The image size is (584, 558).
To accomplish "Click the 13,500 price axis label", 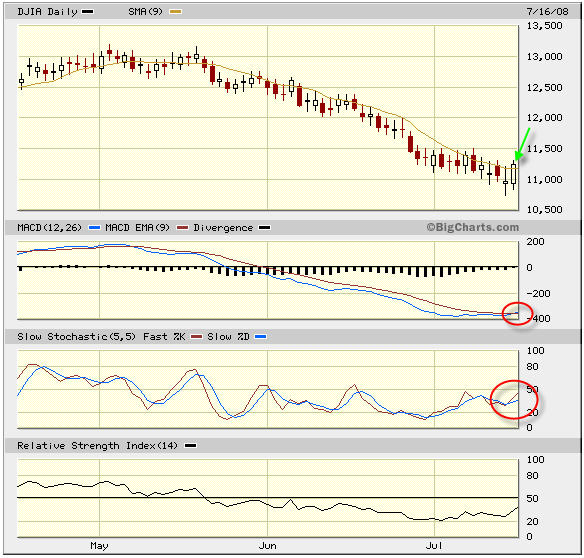I will (544, 26).
